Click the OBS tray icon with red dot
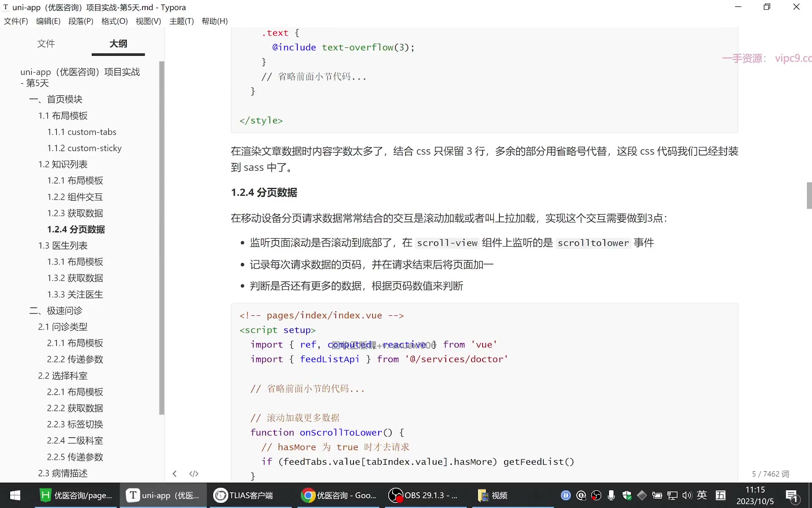Viewport: 812px width, 508px height. 596,495
